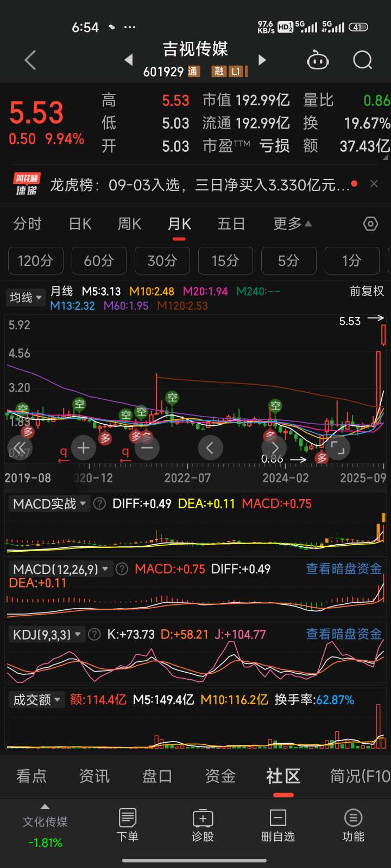This screenshot has width=391, height=868.
Task: Select 15分 period button
Action: coord(225,261)
